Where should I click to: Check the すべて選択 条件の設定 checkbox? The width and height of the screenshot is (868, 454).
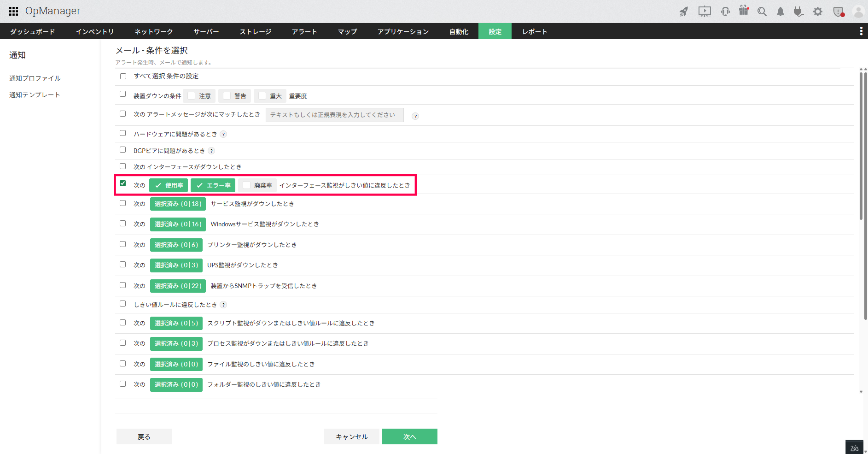pyautogui.click(x=123, y=76)
